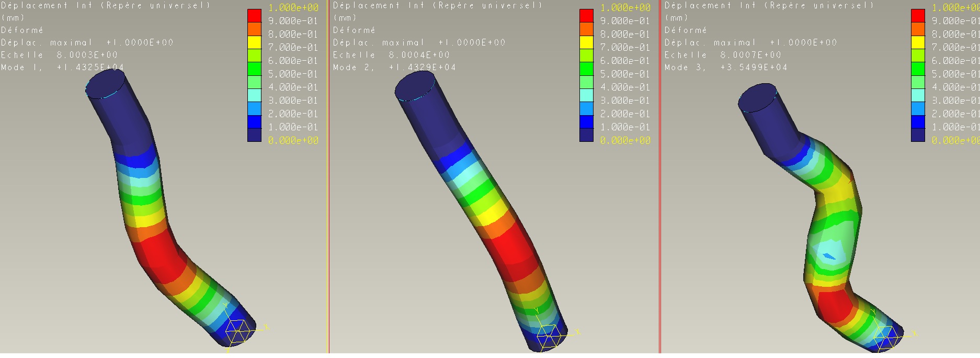980x358 pixels.
Task: Select the red legend swatch in Mode 3 view
Action: pyautogui.click(x=918, y=16)
